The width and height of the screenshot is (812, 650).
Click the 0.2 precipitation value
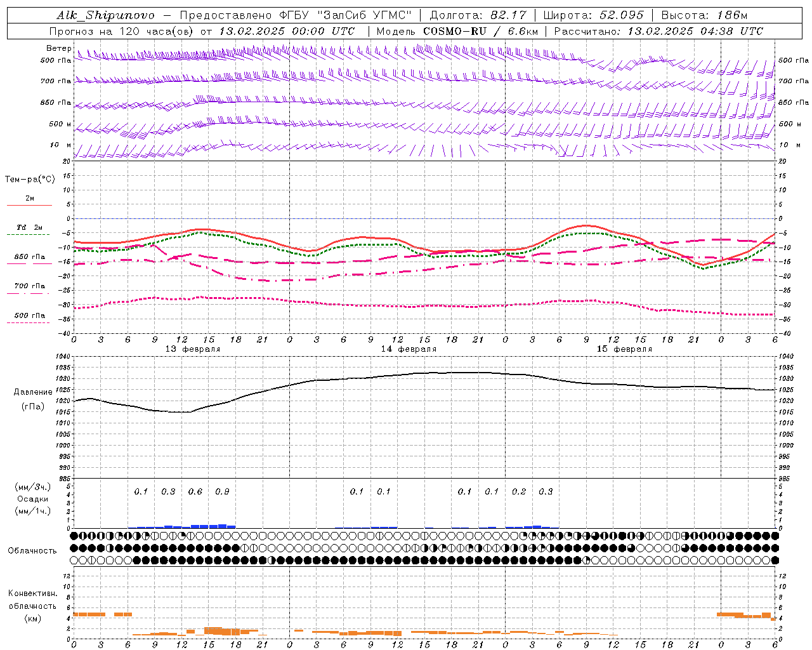519,492
